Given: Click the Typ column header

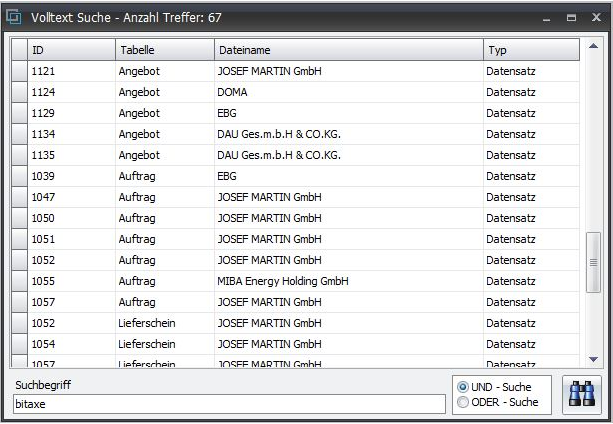Looking at the screenshot, I should tap(530, 50).
